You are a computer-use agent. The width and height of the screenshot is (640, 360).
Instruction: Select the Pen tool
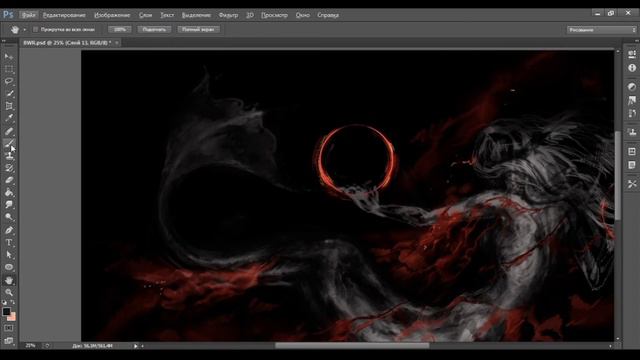pyautogui.click(x=9, y=230)
